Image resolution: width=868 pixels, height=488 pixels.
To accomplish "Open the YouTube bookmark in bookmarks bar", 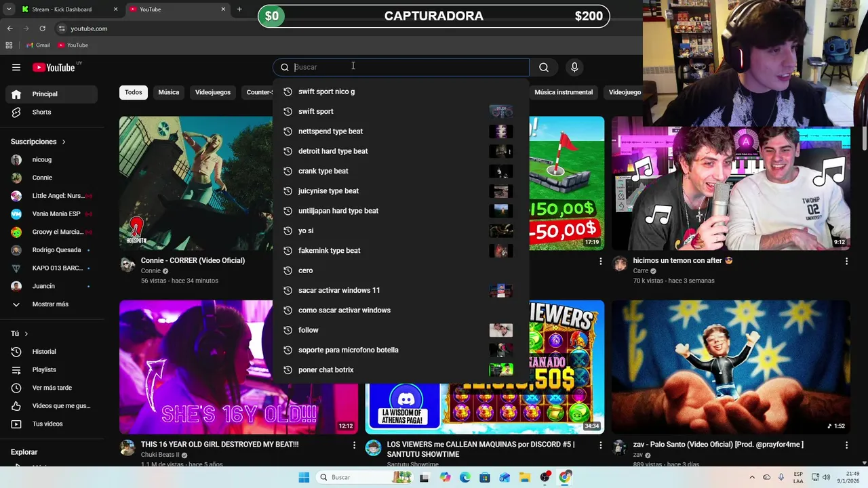I will click(x=73, y=45).
